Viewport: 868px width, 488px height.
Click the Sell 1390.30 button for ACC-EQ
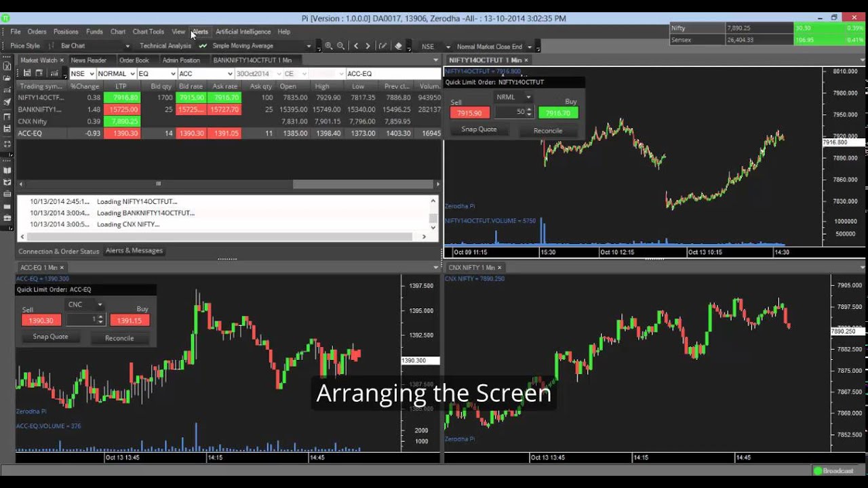click(x=41, y=321)
